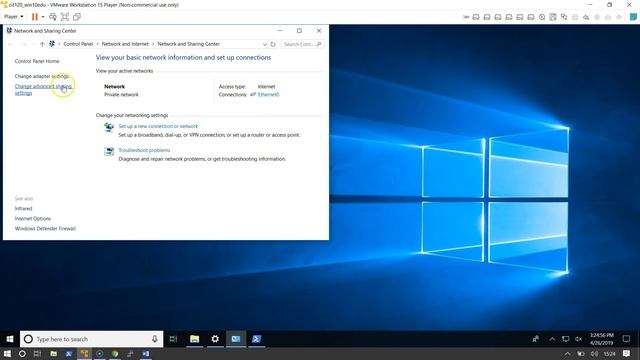Open the Player menu dropdown
Screen dimensions: 640x360
pos(13,17)
